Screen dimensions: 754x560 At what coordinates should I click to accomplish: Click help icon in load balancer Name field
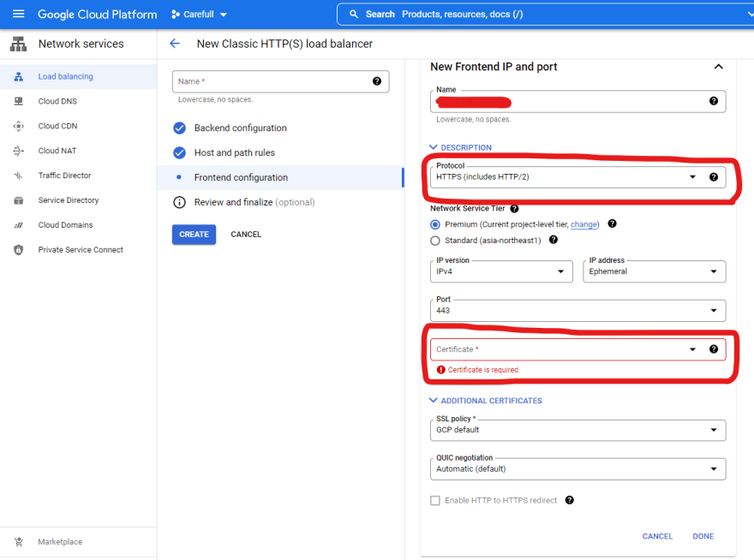point(377,81)
